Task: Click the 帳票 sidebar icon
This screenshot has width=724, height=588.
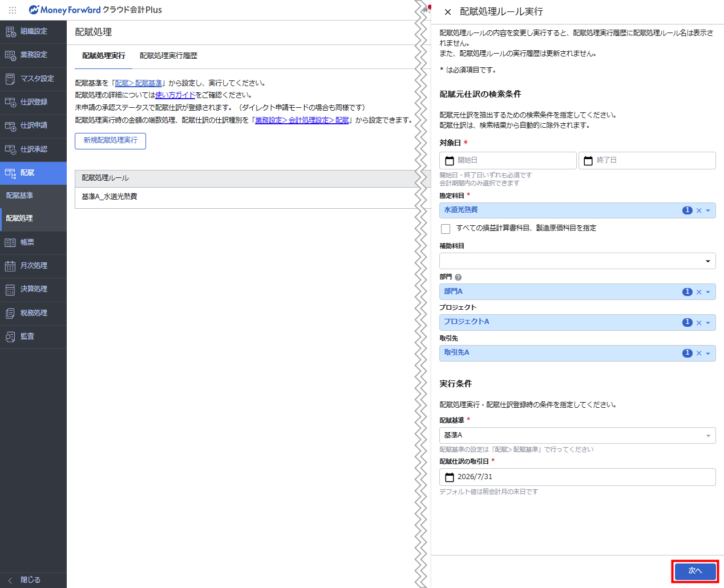Action: click(10, 242)
